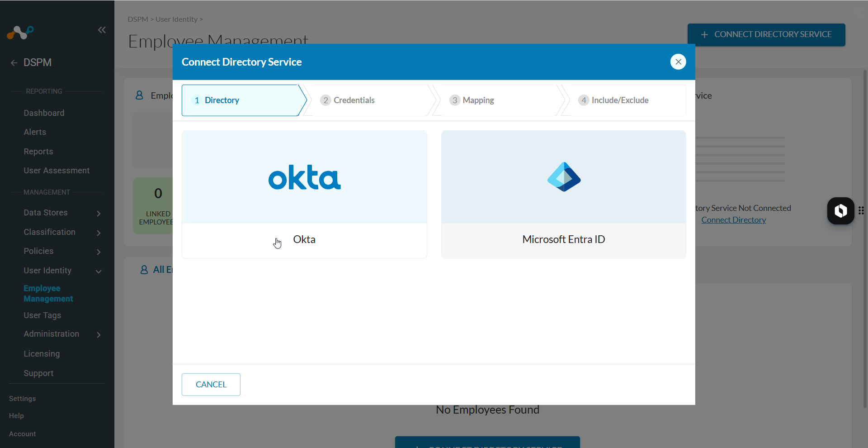
Task: Open the floating black assistant widget
Action: click(840, 211)
